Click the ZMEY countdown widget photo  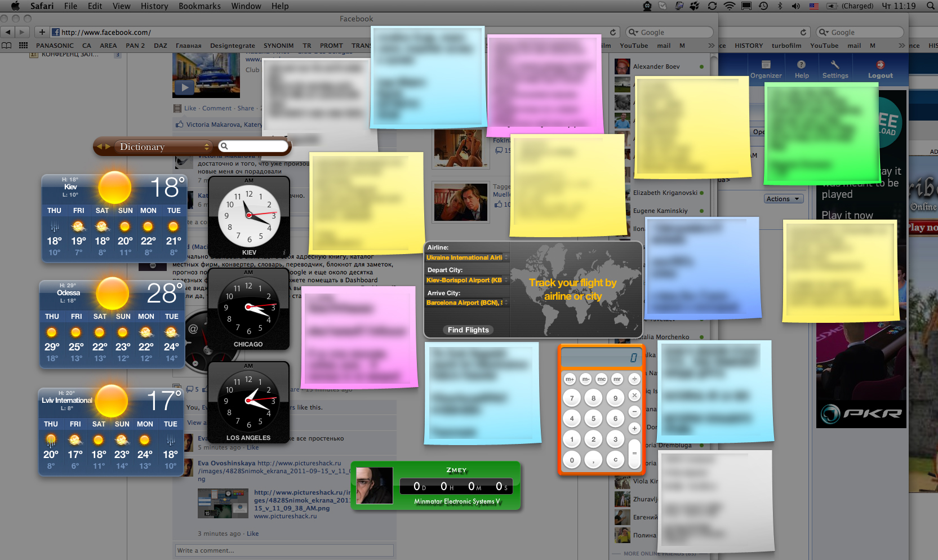pos(375,486)
